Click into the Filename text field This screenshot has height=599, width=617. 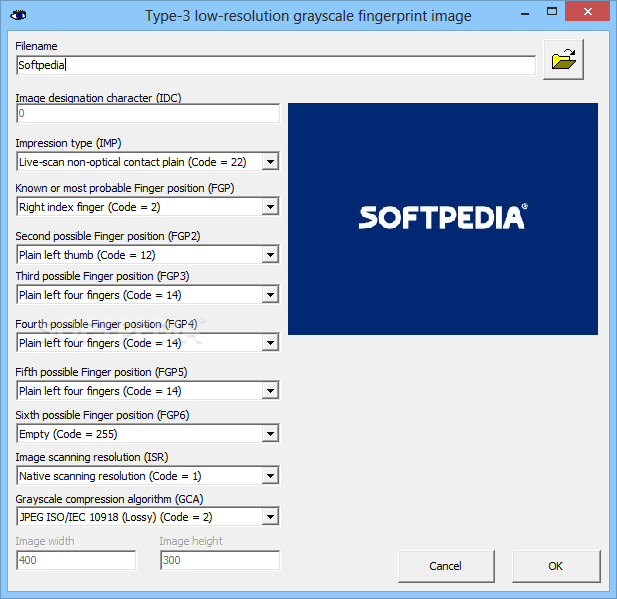[276, 65]
